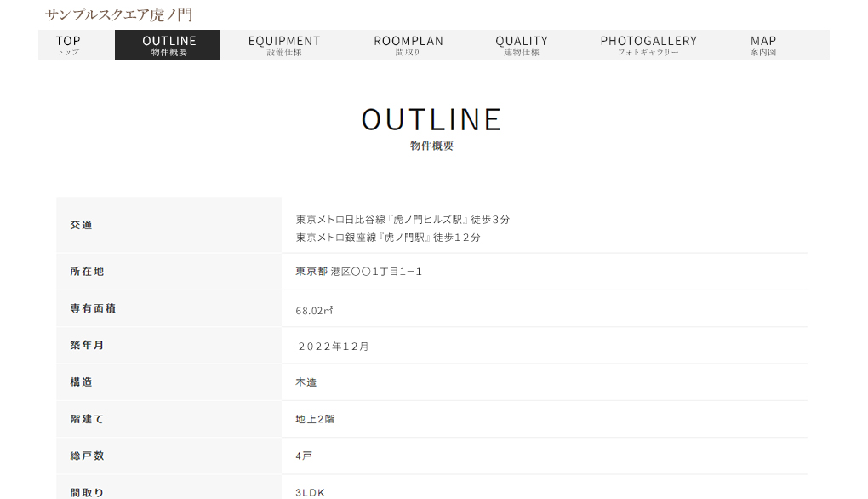Open the PHOTOGALLERY フォトギャラリー tab

(x=648, y=45)
